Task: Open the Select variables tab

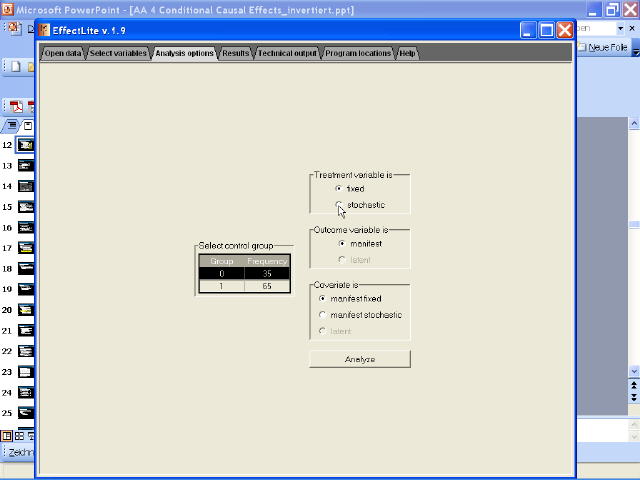Action: [119, 53]
